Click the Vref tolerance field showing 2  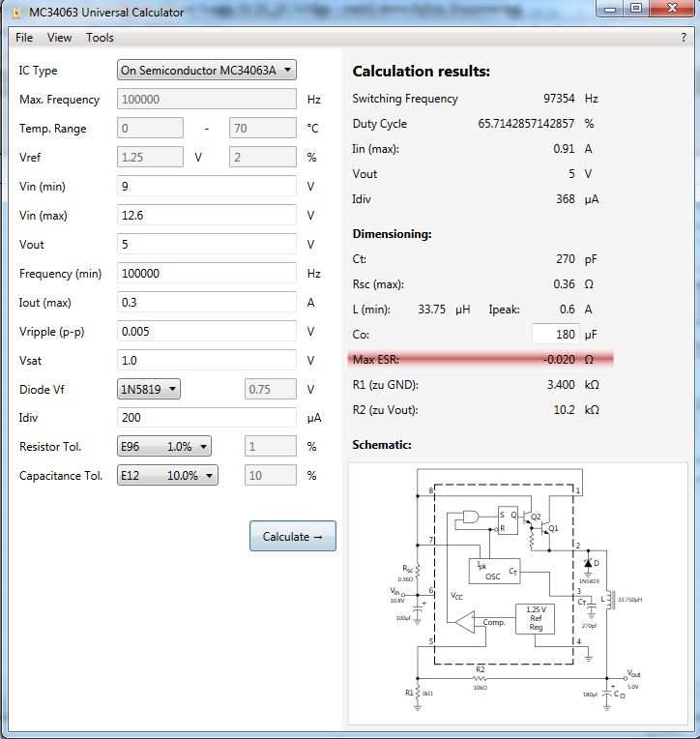(263, 157)
